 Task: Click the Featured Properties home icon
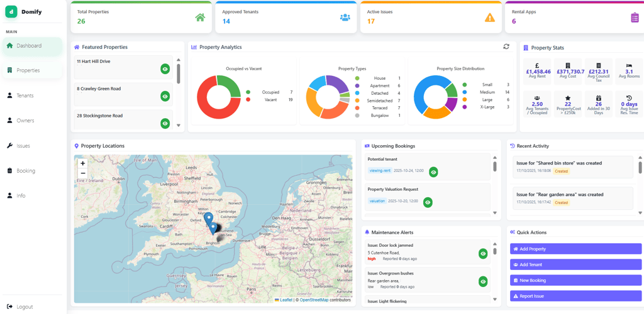pyautogui.click(x=76, y=46)
